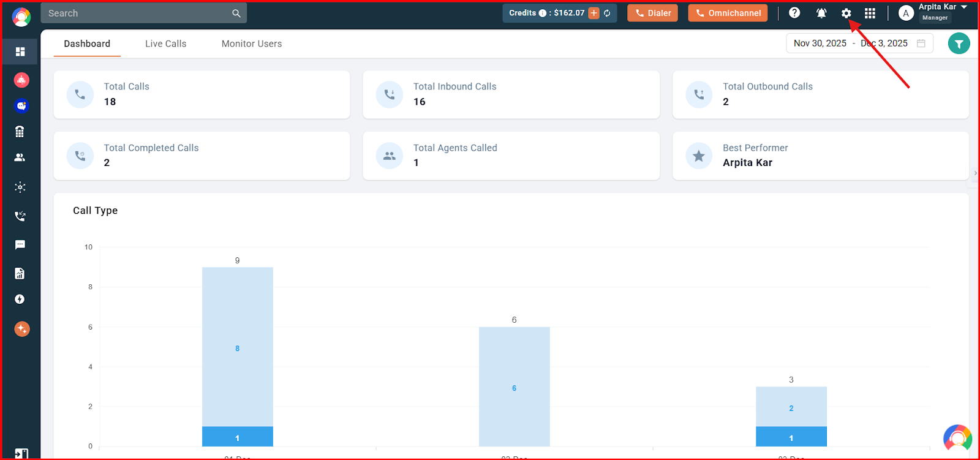Click the logout door icon in sidebar
The height and width of the screenshot is (460, 980).
pos(21,454)
